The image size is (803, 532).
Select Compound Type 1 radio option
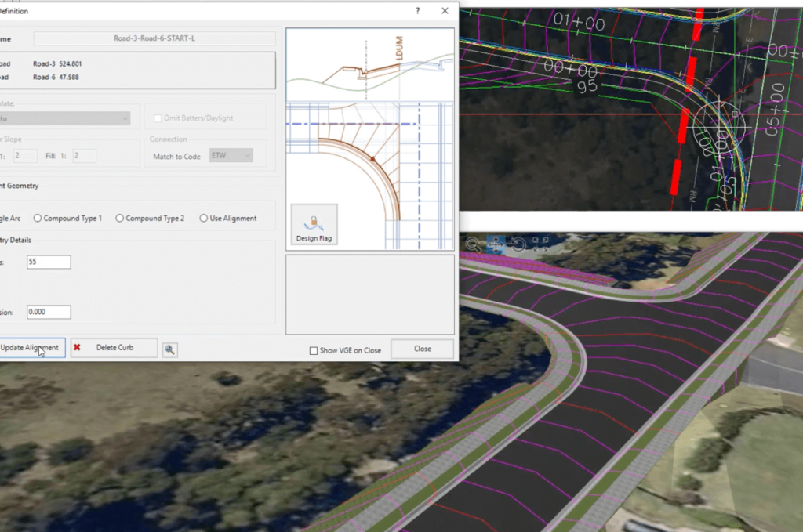(x=37, y=218)
